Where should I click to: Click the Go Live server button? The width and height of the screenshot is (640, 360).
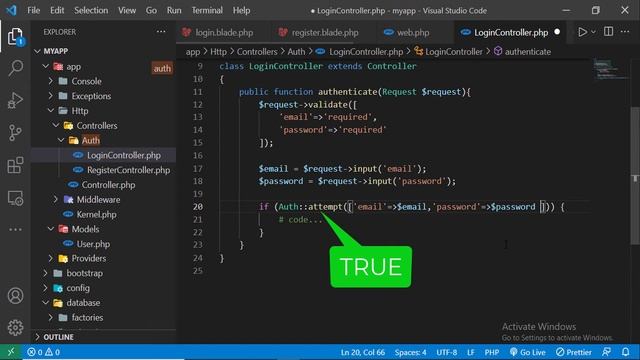(527, 352)
